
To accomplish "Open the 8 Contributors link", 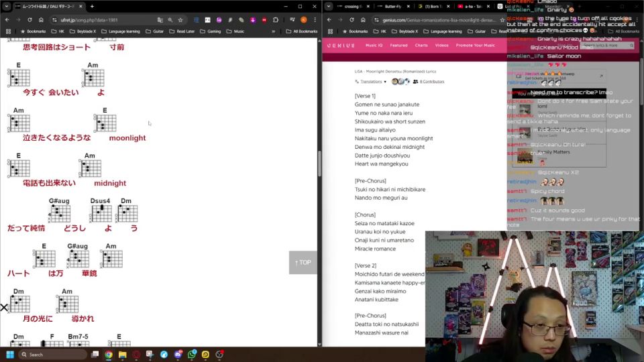I will [x=429, y=82].
